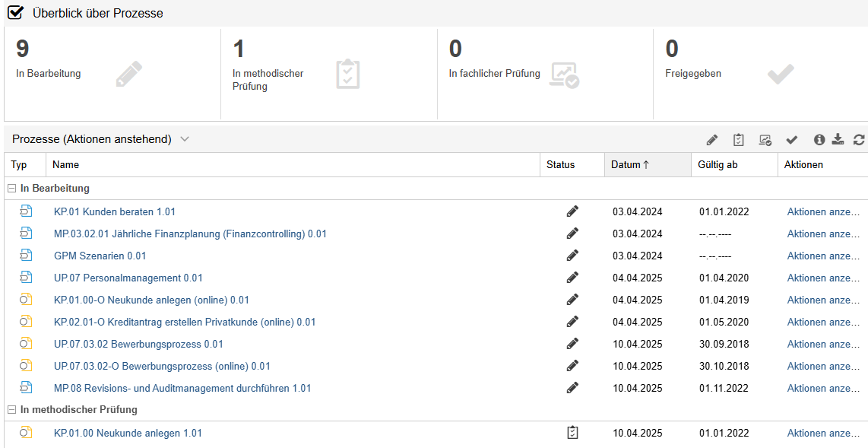Open the Prozesse (Aktionen anstehend) dropdown
The width and height of the screenshot is (868, 448).
click(x=185, y=139)
